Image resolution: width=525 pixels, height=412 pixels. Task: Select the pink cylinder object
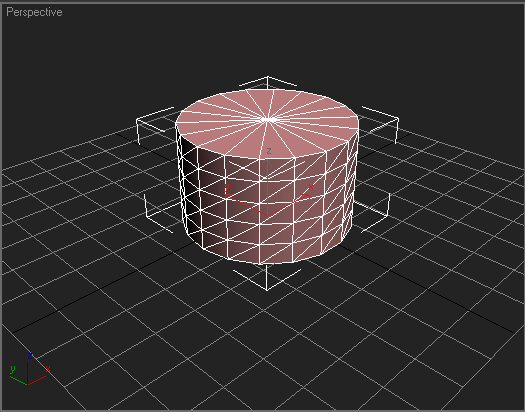[x=267, y=176]
